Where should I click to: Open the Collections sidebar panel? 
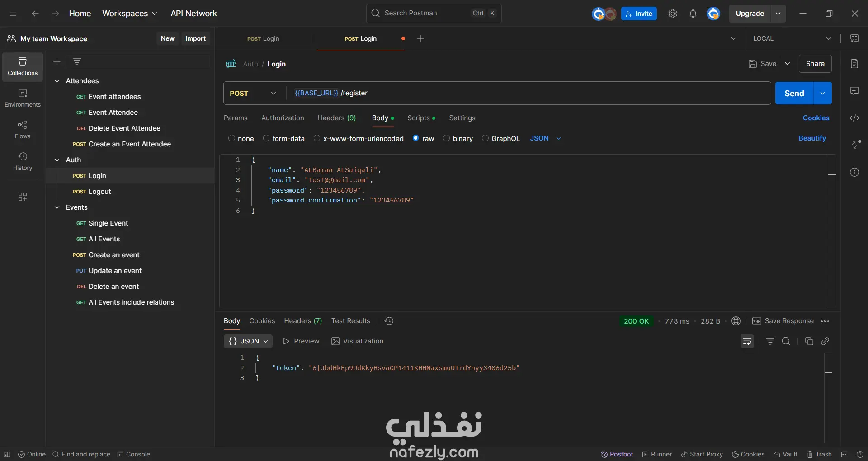point(23,66)
